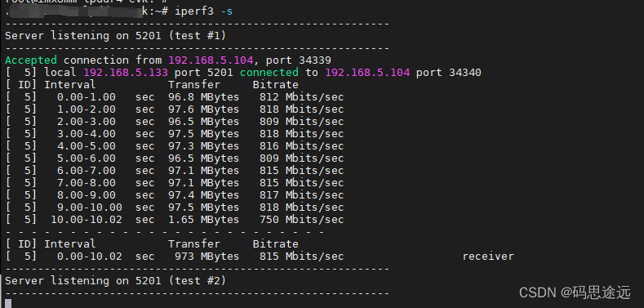The height and width of the screenshot is (308, 644).
Task: Click the summary "Interval" header below the dashes
Action: coord(70,243)
